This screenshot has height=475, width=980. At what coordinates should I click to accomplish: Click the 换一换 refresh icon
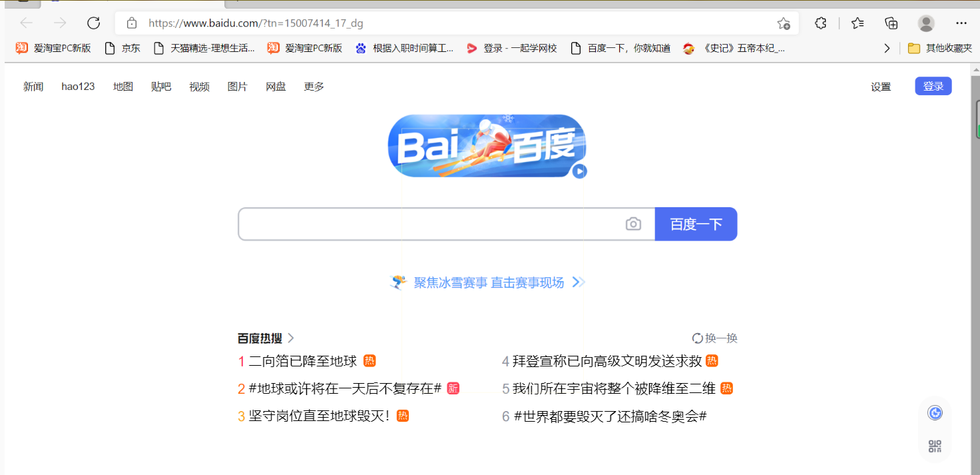click(x=698, y=338)
